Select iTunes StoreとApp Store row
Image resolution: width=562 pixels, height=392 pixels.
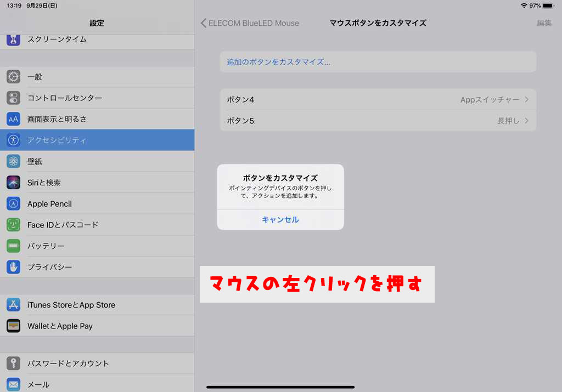pos(97,305)
